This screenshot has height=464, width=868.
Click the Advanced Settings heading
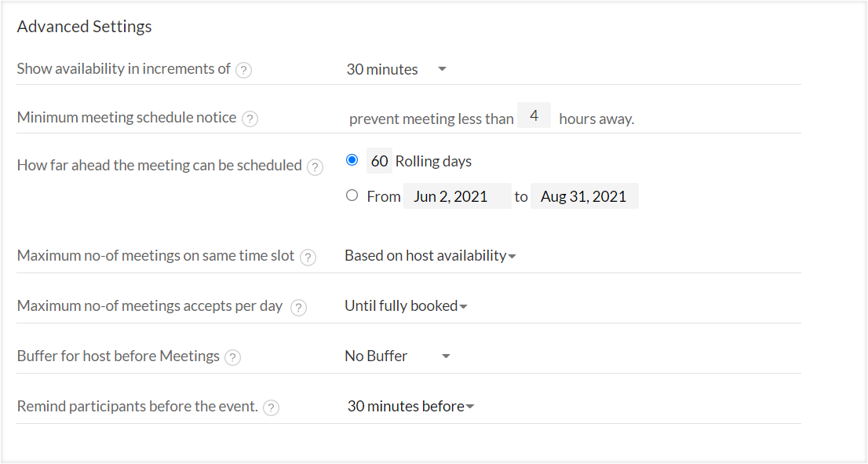84,27
